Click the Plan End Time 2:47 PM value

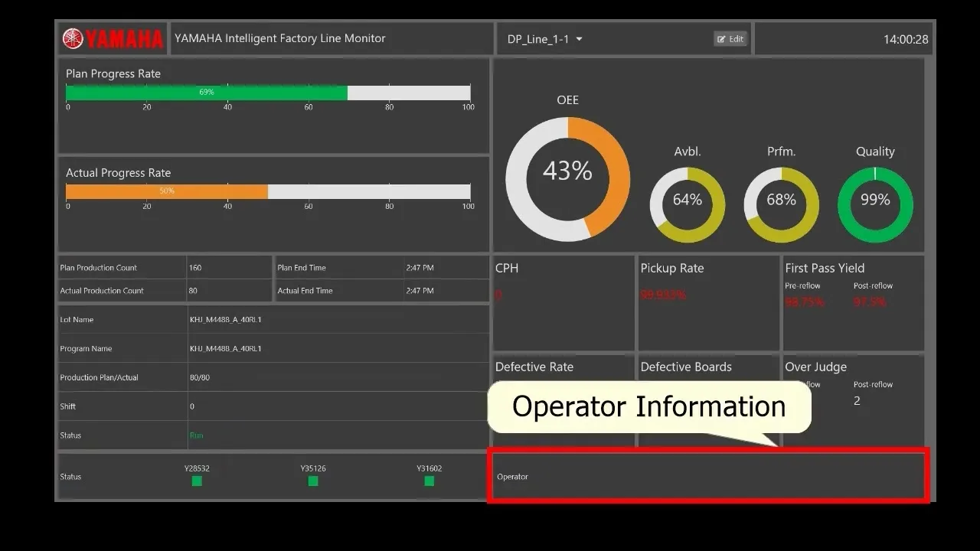coord(420,268)
